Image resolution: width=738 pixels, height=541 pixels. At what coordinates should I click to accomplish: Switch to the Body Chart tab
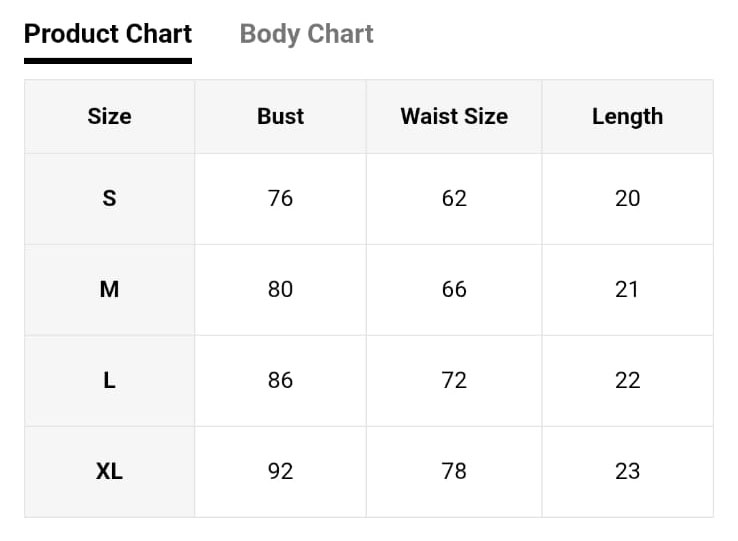(x=306, y=34)
